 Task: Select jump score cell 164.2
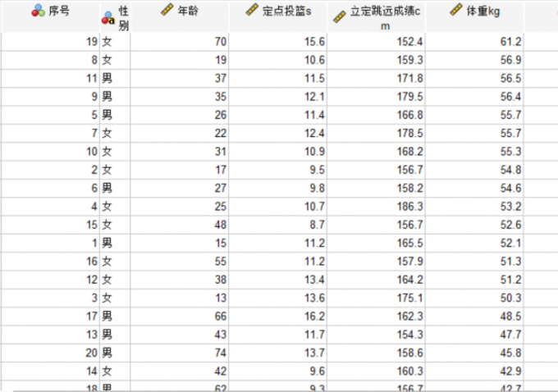[x=376, y=280]
